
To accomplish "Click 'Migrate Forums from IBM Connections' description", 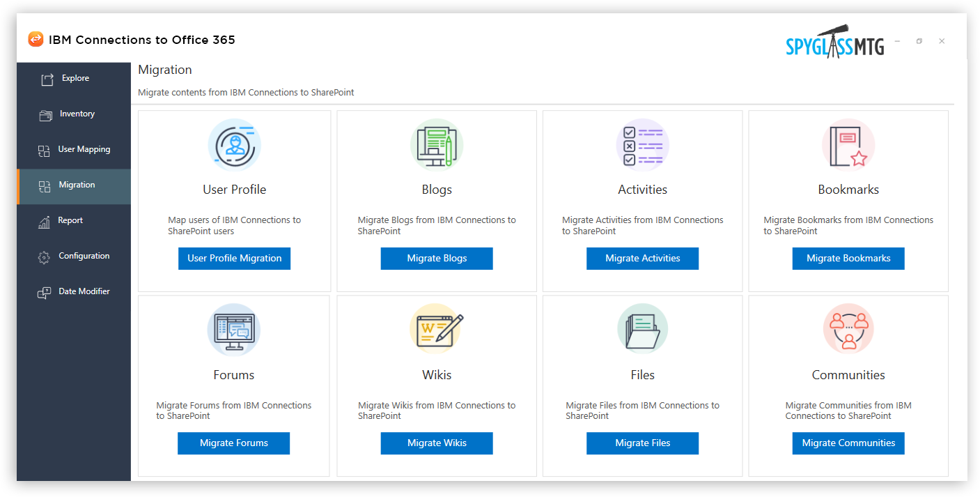I will pyautogui.click(x=234, y=411).
